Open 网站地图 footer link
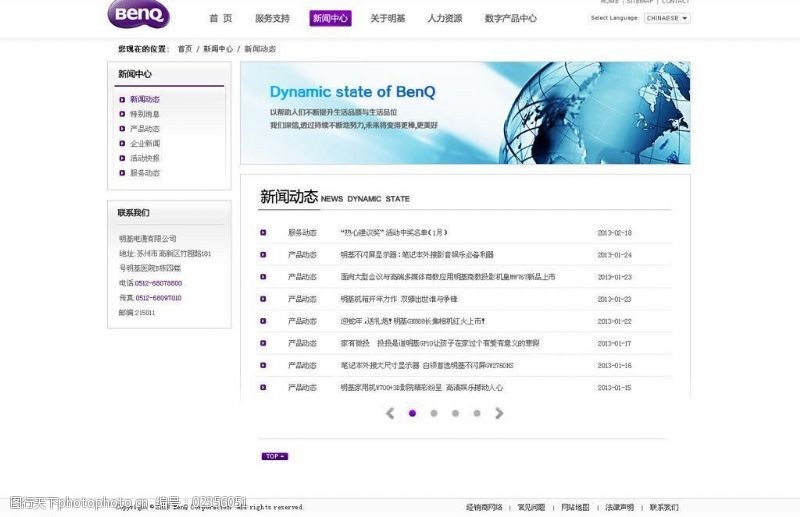This screenshot has width=800, height=517. pos(575,507)
